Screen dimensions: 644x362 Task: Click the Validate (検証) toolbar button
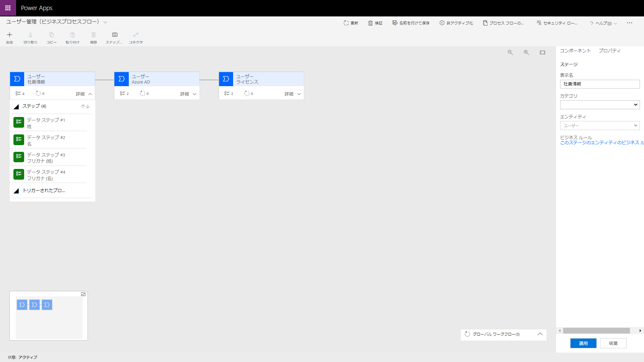pyautogui.click(x=375, y=23)
